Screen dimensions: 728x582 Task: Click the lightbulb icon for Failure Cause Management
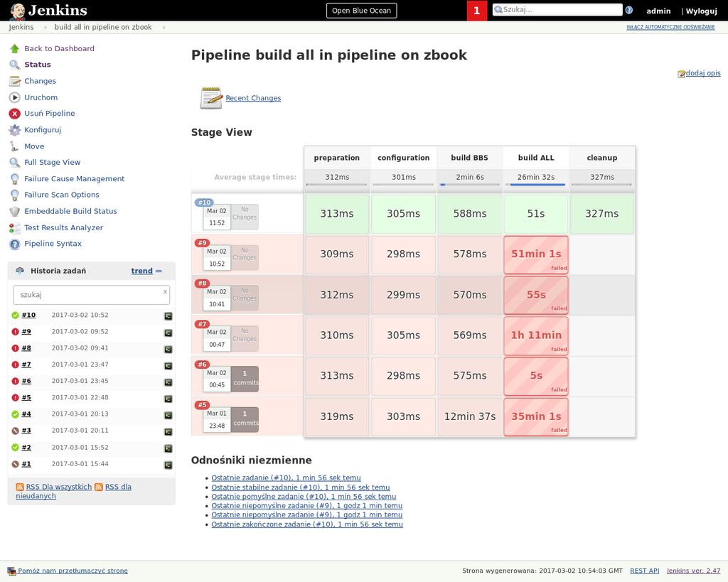tap(15, 178)
